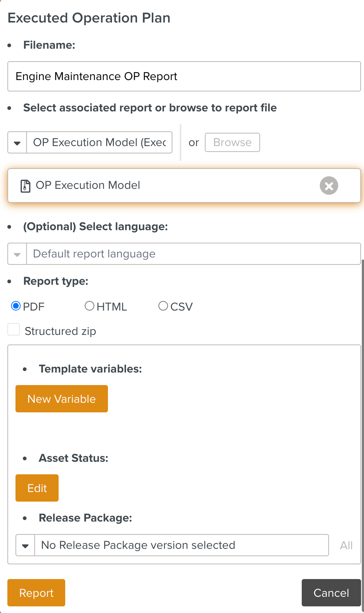364x613 pixels.
Task: Click the All link next to Release Package
Action: [346, 546]
